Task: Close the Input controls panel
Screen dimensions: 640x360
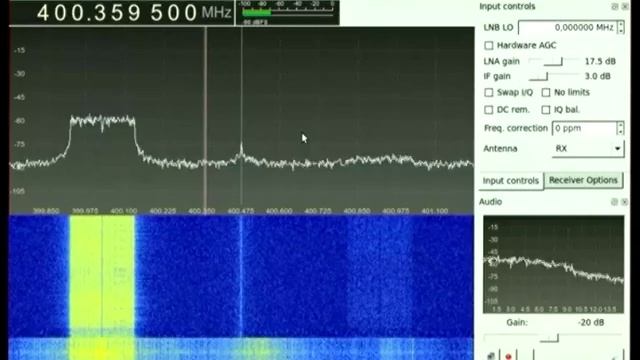Action: (625, 7)
